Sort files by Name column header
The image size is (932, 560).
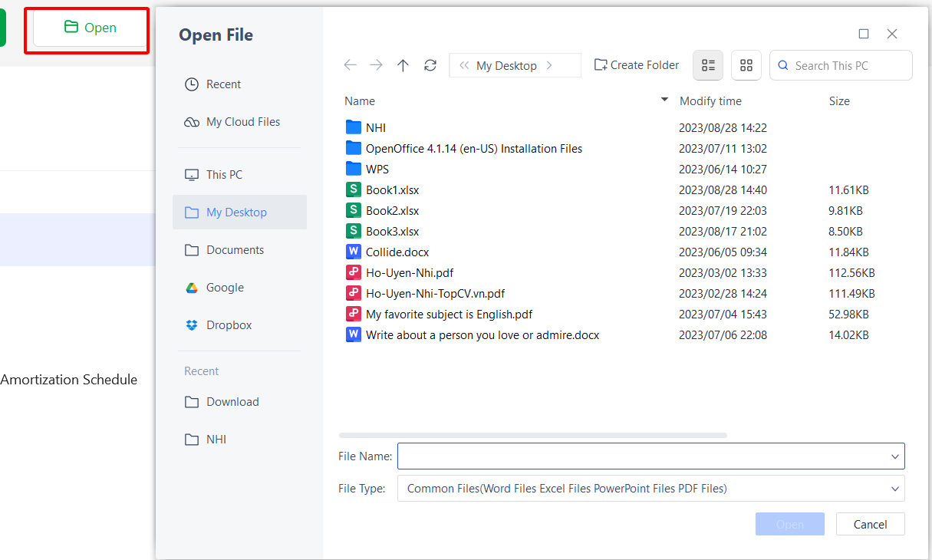pyautogui.click(x=360, y=101)
